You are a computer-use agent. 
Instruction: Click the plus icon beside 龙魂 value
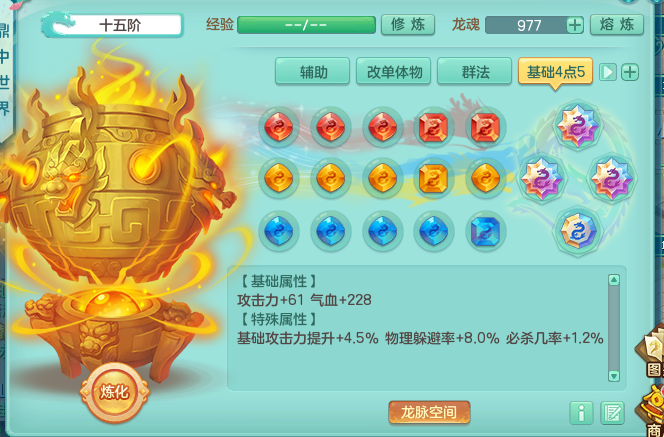click(x=575, y=25)
